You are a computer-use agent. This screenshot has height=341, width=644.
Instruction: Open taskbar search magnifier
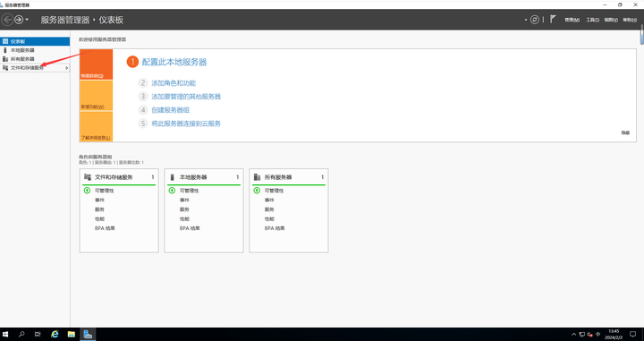21,335
